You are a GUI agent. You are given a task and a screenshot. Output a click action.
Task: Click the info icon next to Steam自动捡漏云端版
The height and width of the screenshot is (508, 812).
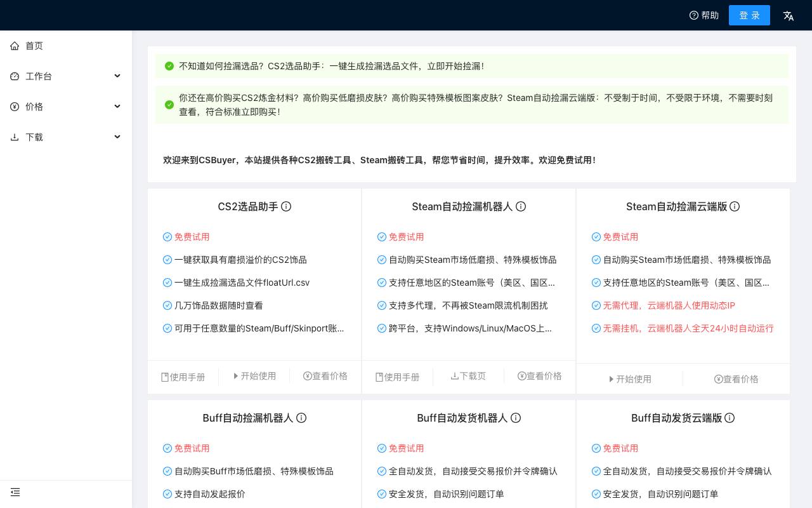pos(735,206)
